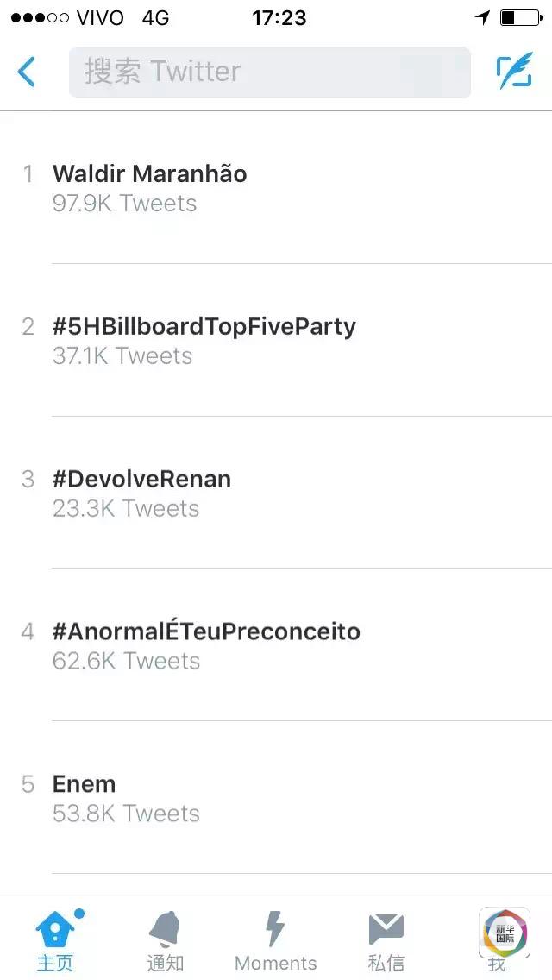Open the notifications bell icon
This screenshot has height=980, width=552.
(x=165, y=928)
